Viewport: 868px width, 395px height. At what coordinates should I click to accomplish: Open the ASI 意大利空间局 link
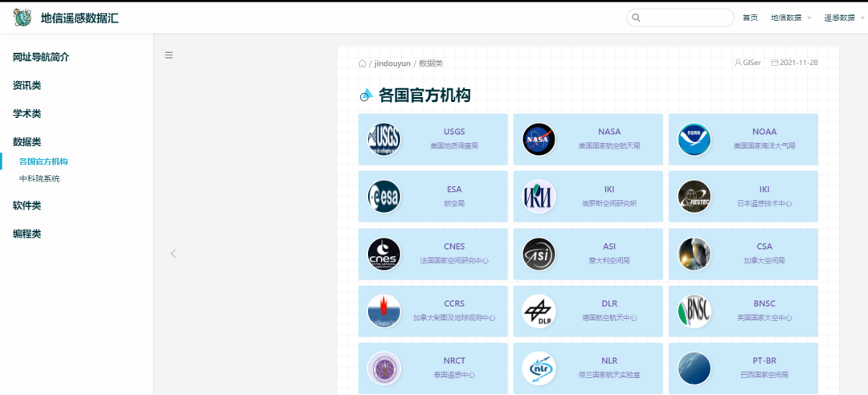coord(588,254)
